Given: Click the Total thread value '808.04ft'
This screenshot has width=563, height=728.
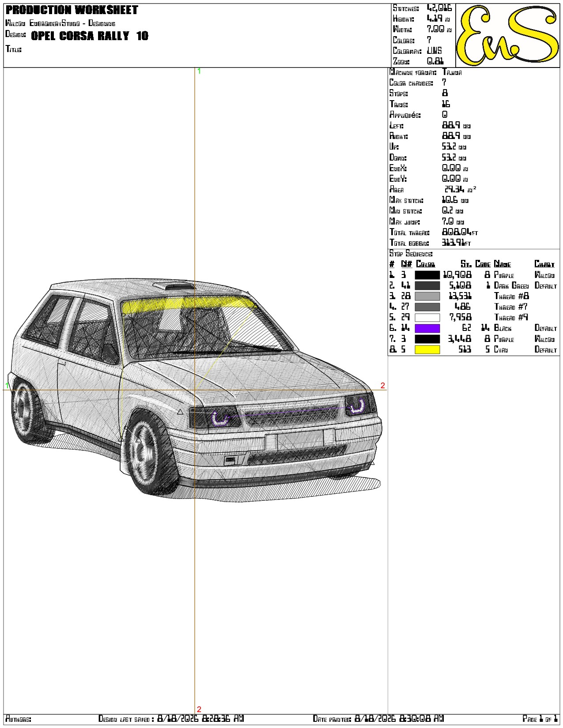Looking at the screenshot, I should (x=460, y=232).
